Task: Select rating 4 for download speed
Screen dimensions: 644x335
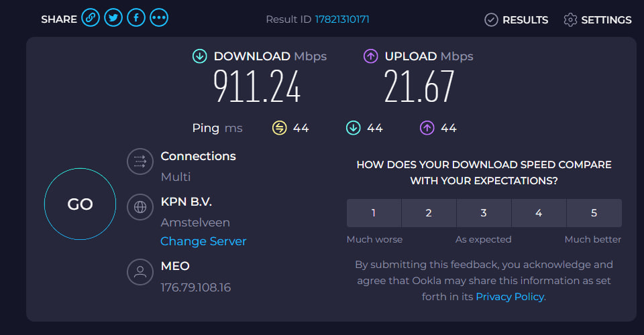Action: click(x=539, y=213)
